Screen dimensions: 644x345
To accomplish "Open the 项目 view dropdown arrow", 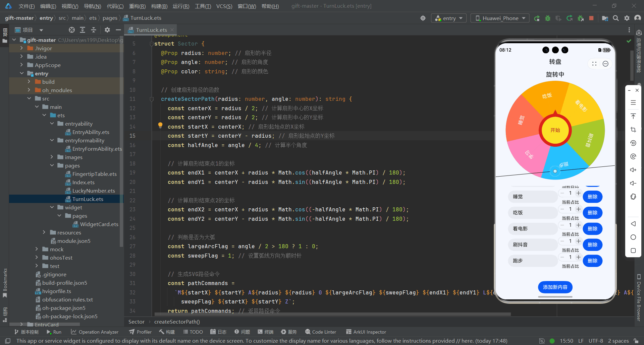I will click(41, 30).
